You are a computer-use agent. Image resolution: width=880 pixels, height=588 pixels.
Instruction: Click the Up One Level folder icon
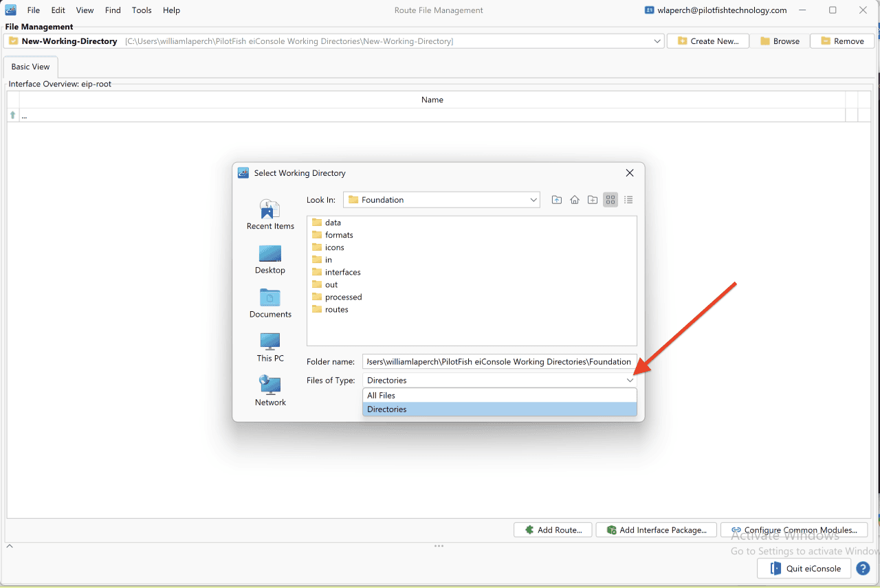(x=556, y=200)
